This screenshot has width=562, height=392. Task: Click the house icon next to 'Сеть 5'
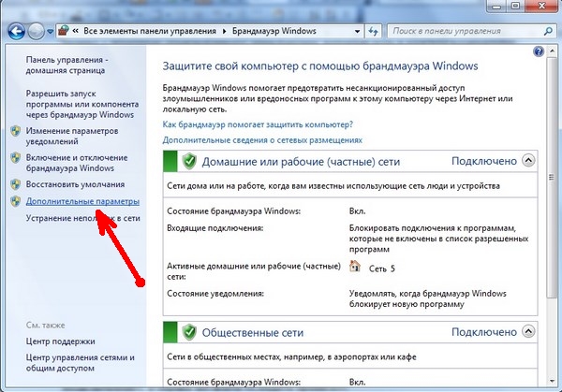355,266
